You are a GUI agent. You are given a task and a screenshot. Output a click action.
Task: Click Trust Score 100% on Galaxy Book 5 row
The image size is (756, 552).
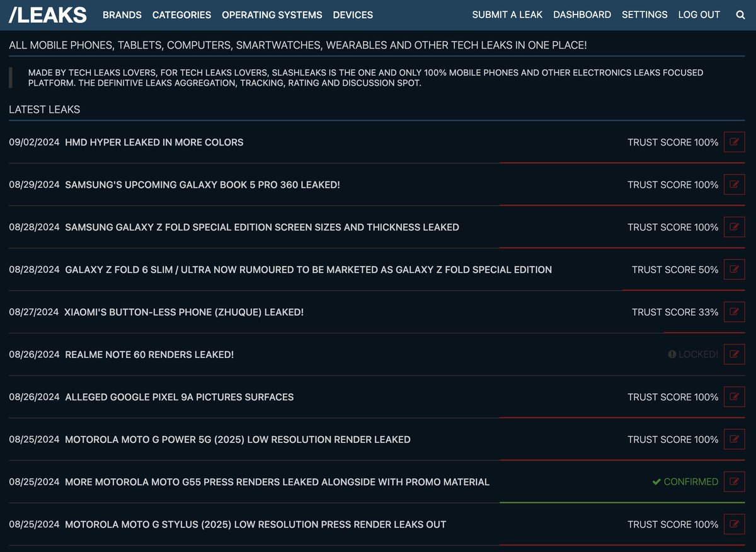point(673,185)
